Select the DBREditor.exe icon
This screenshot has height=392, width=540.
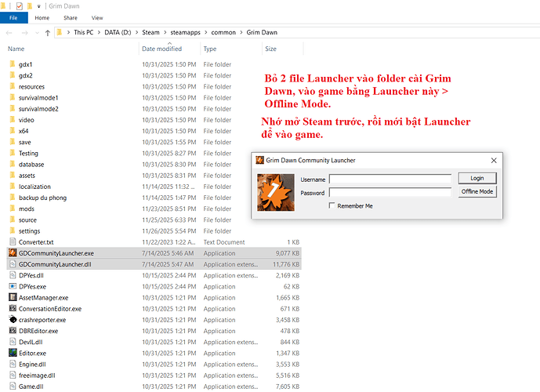point(12,331)
